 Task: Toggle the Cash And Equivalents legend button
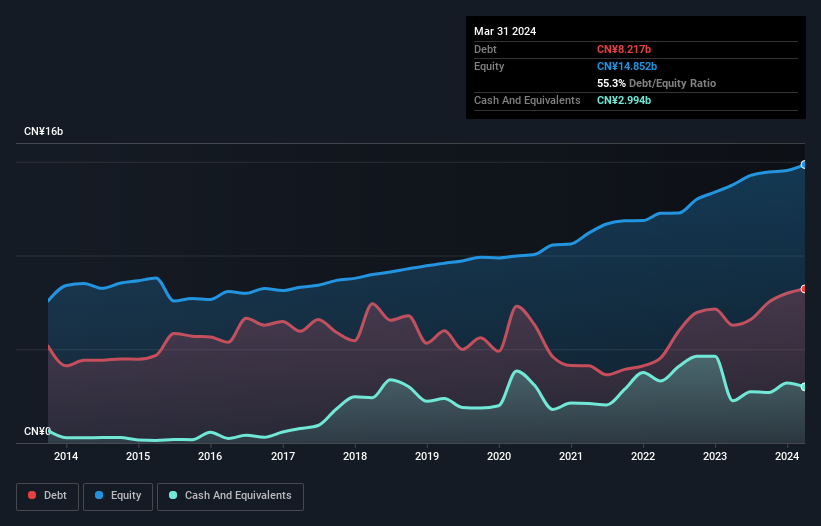[x=230, y=496]
